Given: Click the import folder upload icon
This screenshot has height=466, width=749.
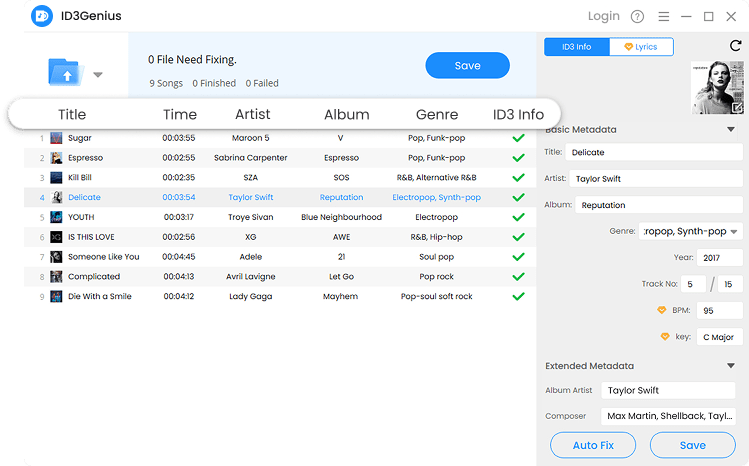Looking at the screenshot, I should click(x=64, y=73).
